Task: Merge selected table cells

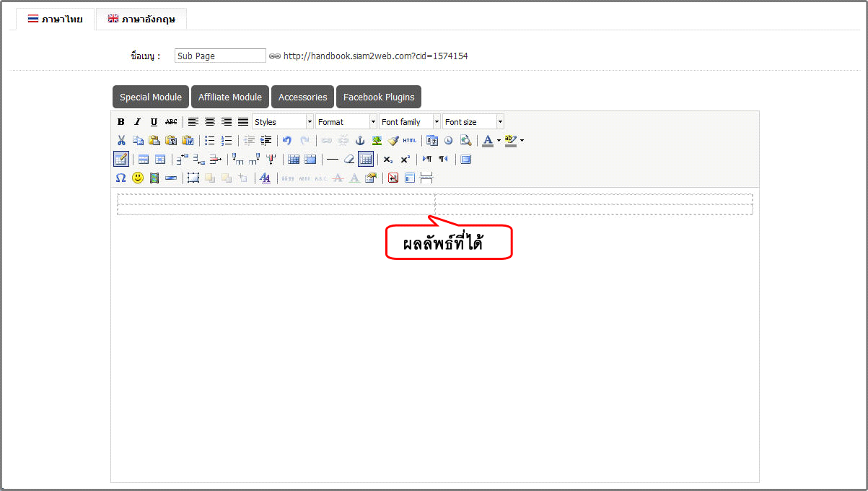Action: pos(310,160)
